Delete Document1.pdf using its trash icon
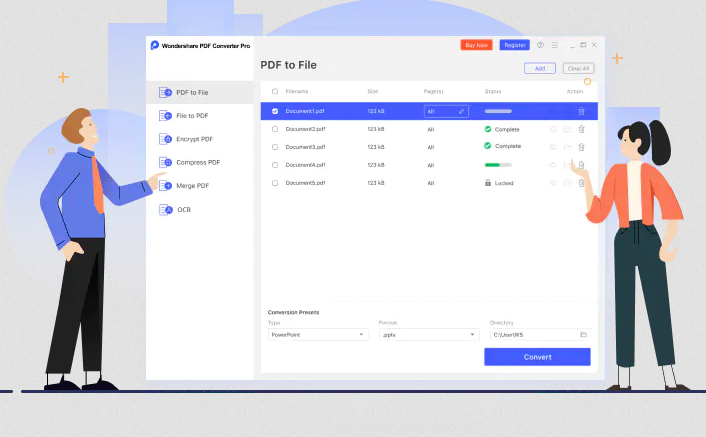The height and width of the screenshot is (437, 706). click(x=581, y=111)
